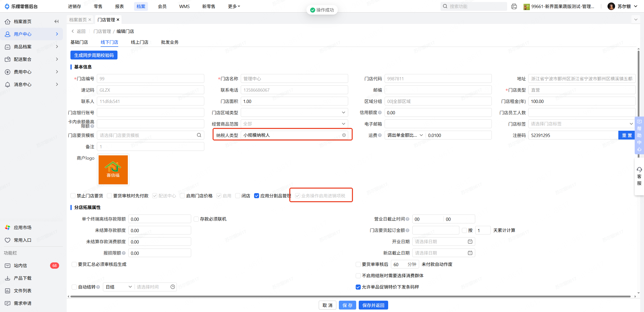This screenshot has width=644, height=312.
Task: Switch to 线上门店 tab
Action: click(139, 42)
